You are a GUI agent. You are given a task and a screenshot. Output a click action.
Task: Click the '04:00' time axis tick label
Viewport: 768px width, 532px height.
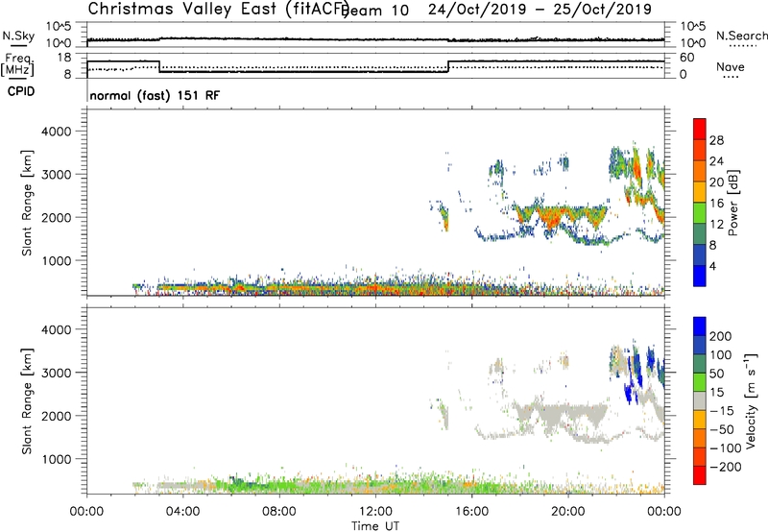182,512
